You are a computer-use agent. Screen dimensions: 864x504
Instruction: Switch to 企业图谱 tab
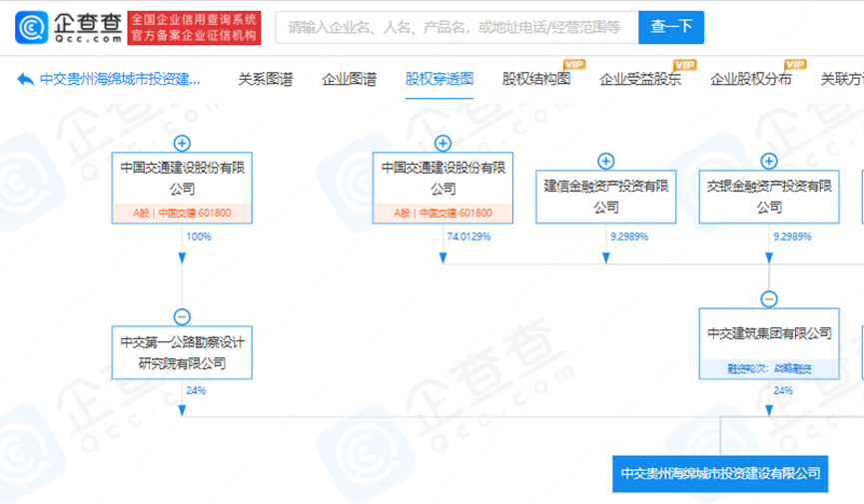pos(349,79)
